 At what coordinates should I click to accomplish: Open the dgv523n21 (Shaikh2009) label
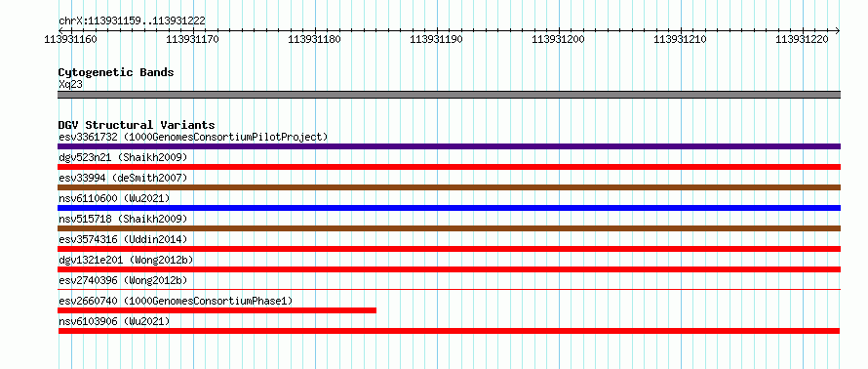[123, 157]
